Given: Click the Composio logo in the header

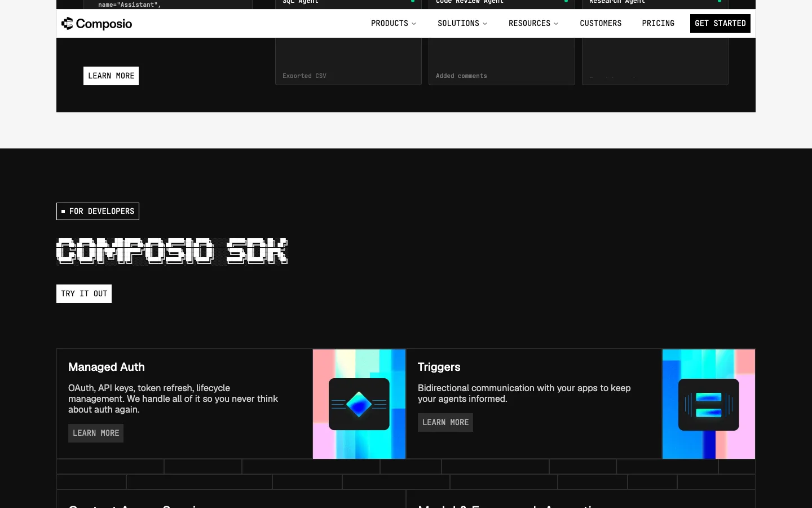Looking at the screenshot, I should [x=97, y=24].
